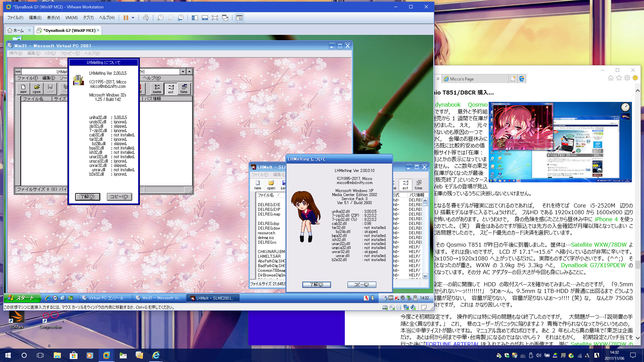The width and height of the screenshot is (644, 362).
Task: Click scroll-down arrow of XP LHMelt file list
Action: pos(425,276)
